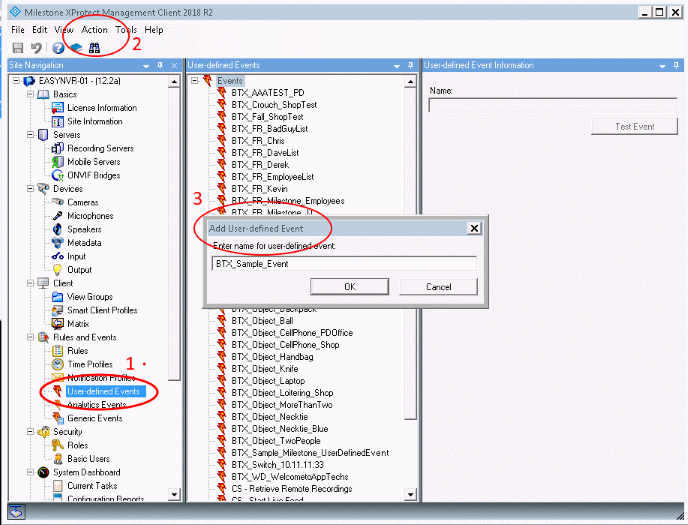Click Mobile Servers icon
The width and height of the screenshot is (688, 525).
(57, 162)
